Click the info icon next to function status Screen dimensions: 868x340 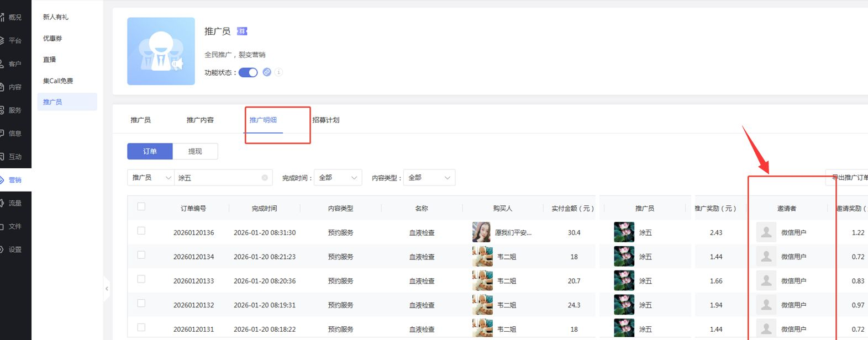278,72
